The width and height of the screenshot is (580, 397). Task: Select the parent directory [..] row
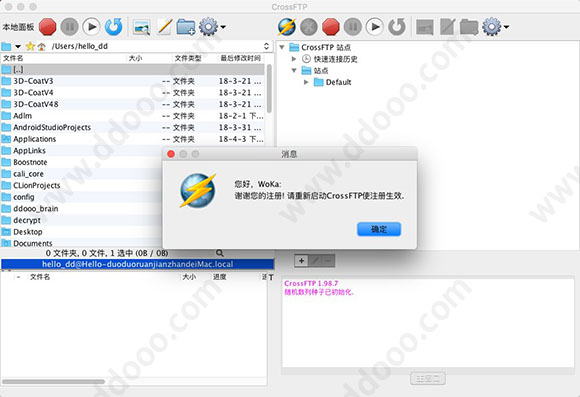(132, 69)
